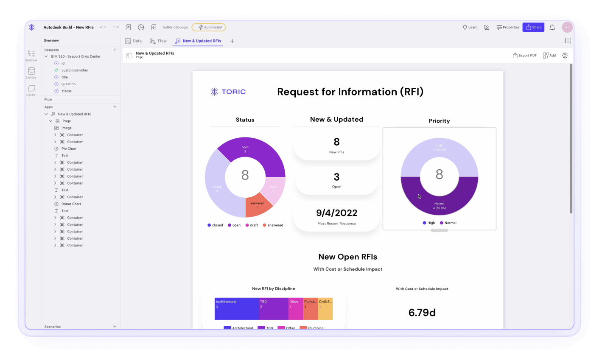Viewport: 605px width, 364px height.
Task: Switch to the Flow tab
Action: coord(157,41)
